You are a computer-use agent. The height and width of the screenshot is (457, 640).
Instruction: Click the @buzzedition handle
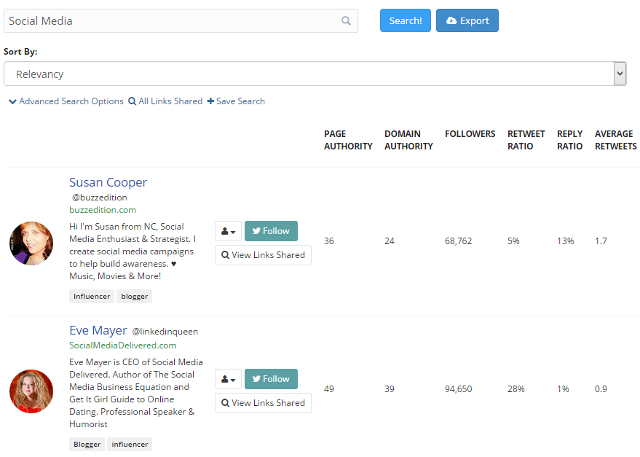(x=100, y=197)
